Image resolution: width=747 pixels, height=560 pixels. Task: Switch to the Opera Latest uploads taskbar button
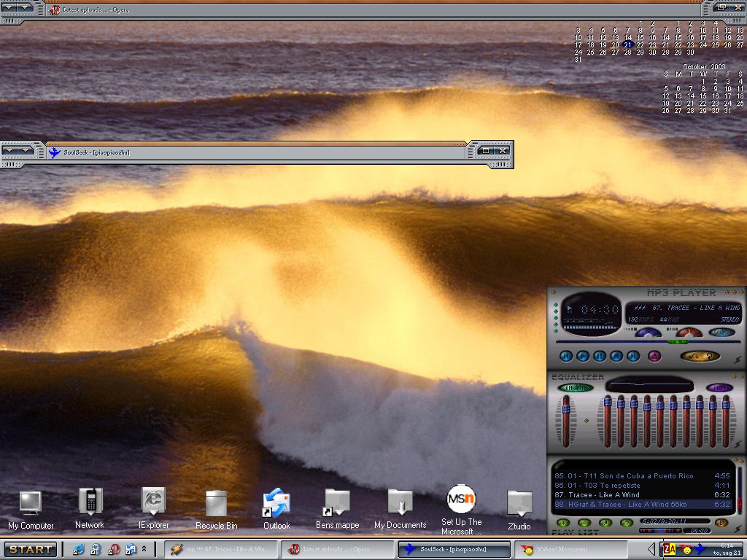point(337,549)
